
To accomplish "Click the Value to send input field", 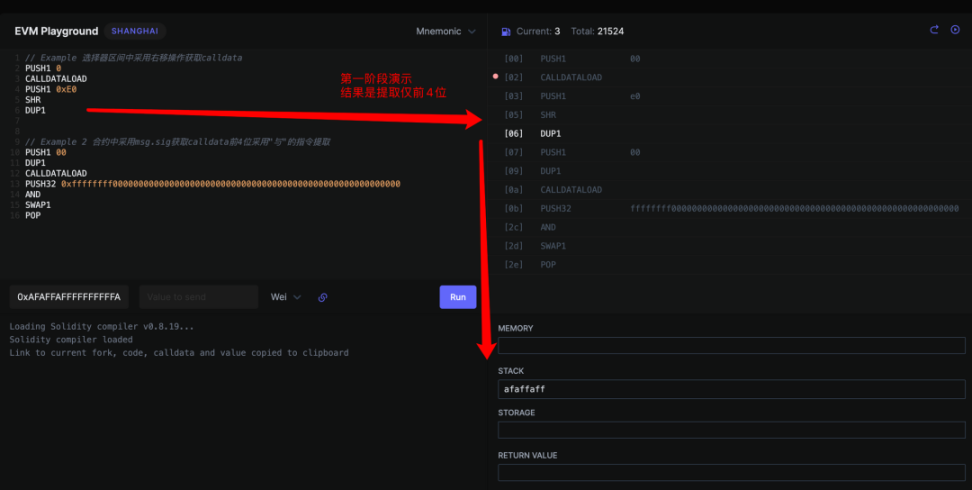I will click(198, 297).
